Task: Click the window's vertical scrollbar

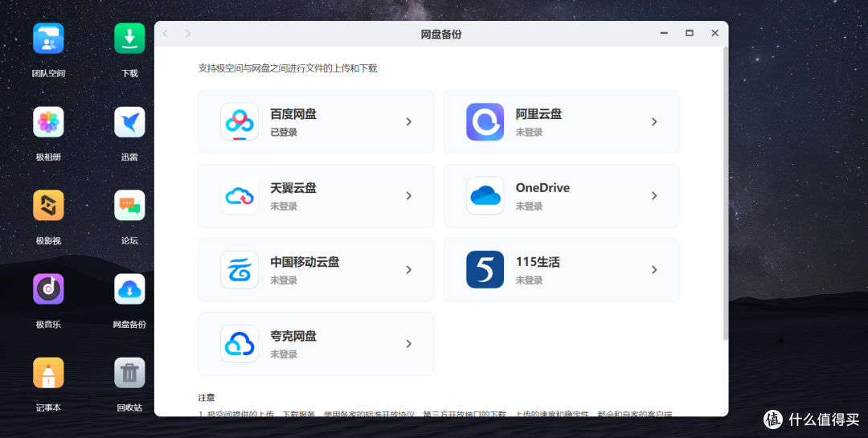Action: click(x=726, y=193)
